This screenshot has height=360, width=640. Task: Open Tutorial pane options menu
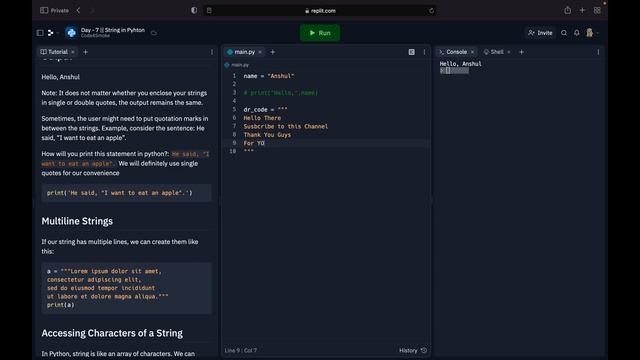tap(212, 52)
